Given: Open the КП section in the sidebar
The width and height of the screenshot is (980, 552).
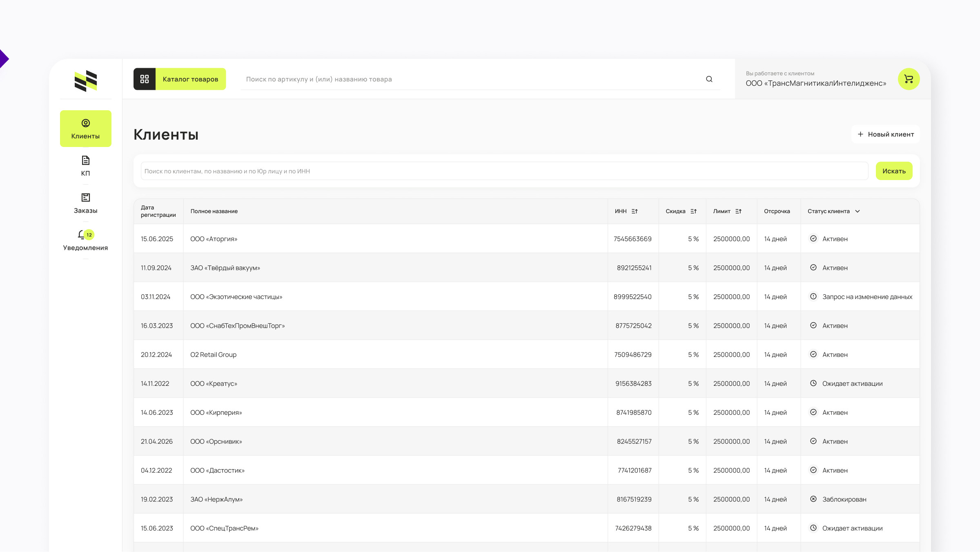Looking at the screenshot, I should 85,166.
